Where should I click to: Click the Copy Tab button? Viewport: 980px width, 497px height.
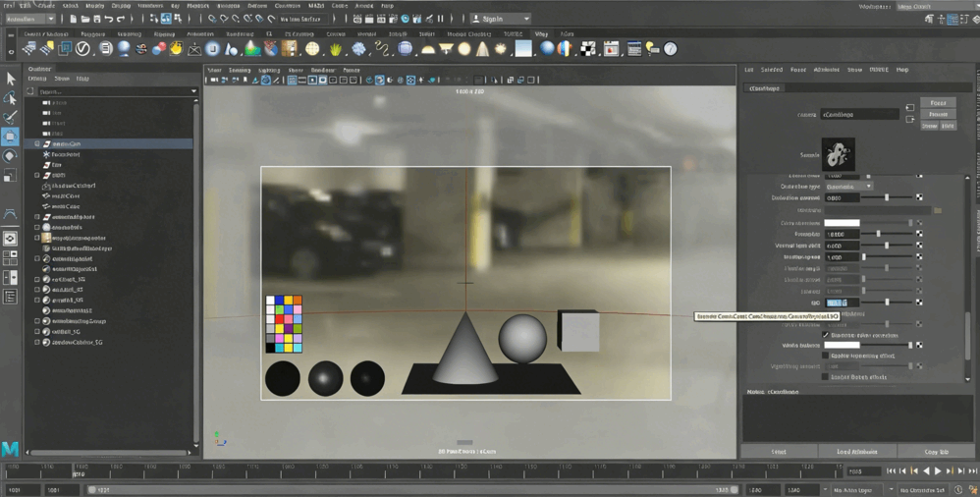pyautogui.click(x=936, y=452)
